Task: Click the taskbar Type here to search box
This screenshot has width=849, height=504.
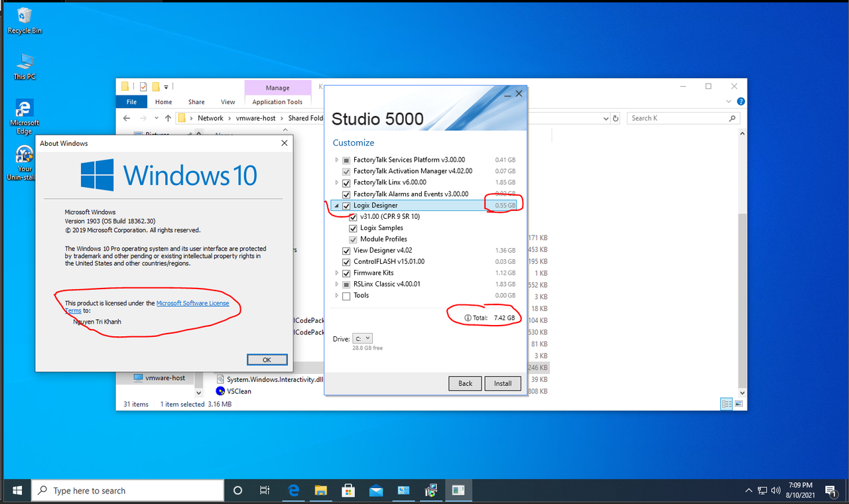Action: (x=128, y=491)
